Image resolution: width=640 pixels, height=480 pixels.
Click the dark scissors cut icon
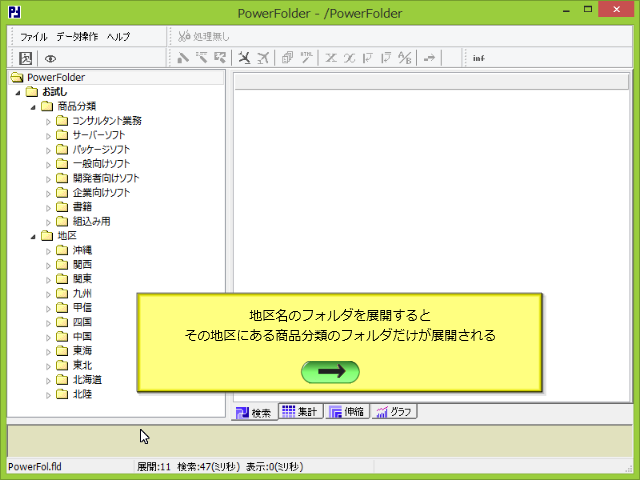244,58
